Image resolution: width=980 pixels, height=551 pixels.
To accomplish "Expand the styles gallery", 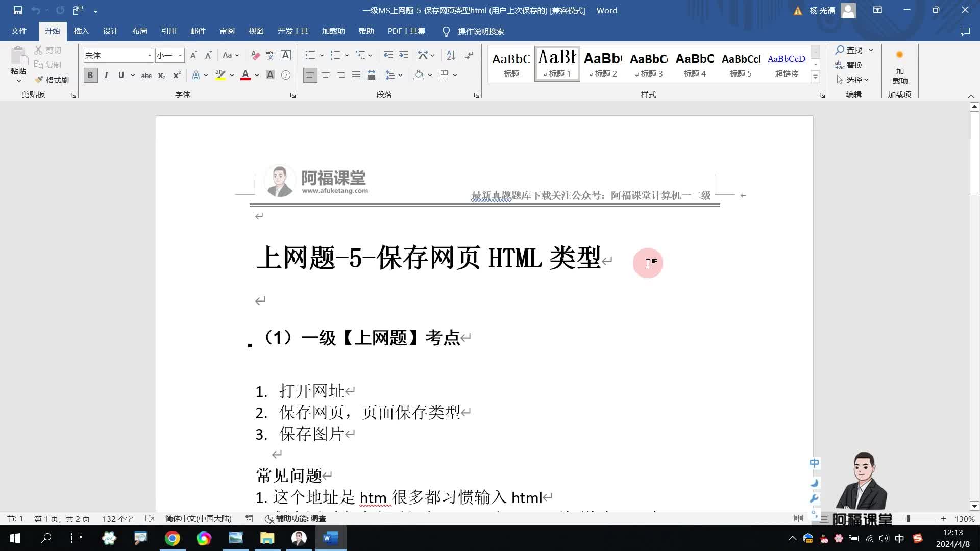I will pos(815,77).
